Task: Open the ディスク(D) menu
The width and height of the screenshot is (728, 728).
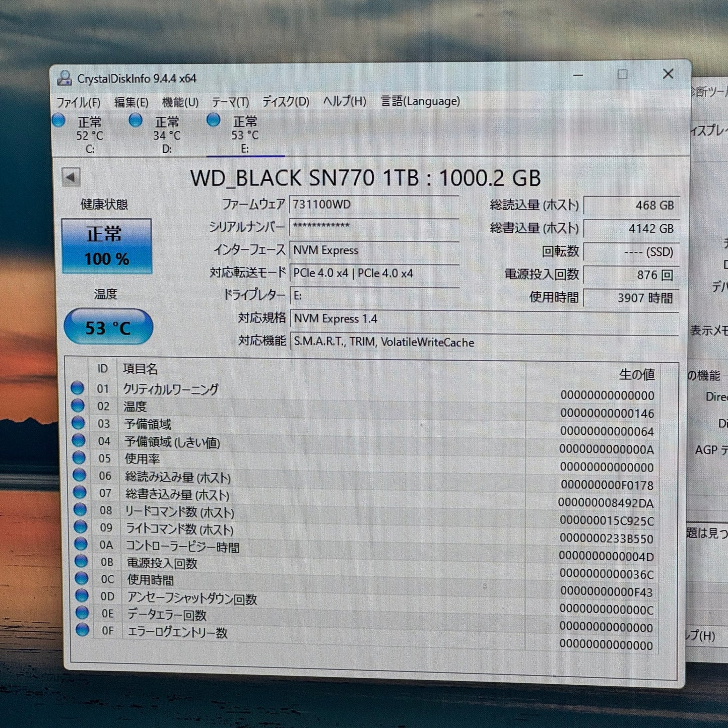Action: point(286,102)
